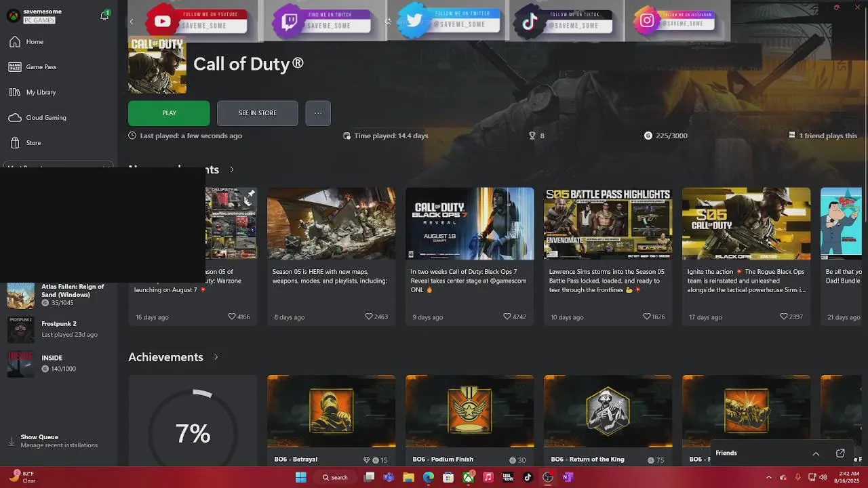868x488 pixels.
Task: Click the Achievements heading
Action: click(x=165, y=357)
